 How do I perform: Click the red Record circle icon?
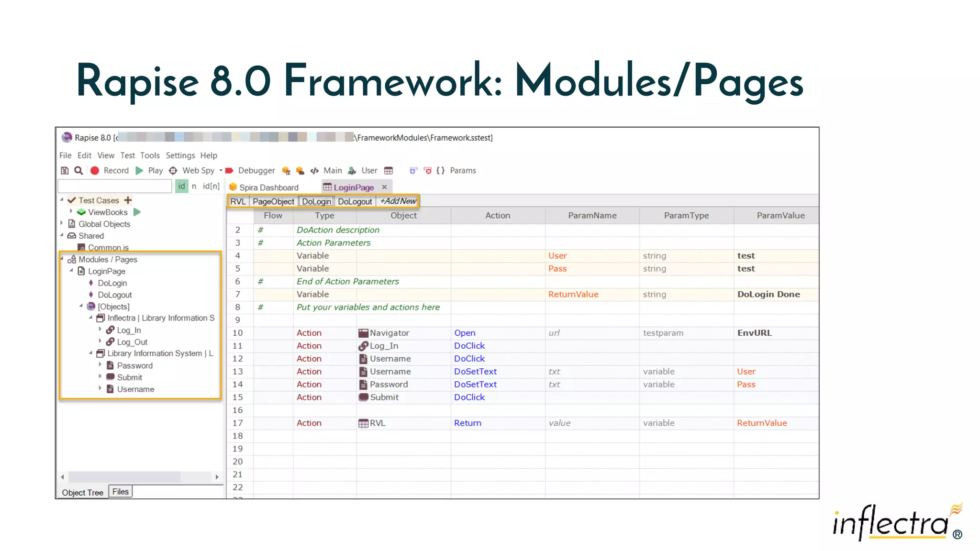(x=95, y=170)
